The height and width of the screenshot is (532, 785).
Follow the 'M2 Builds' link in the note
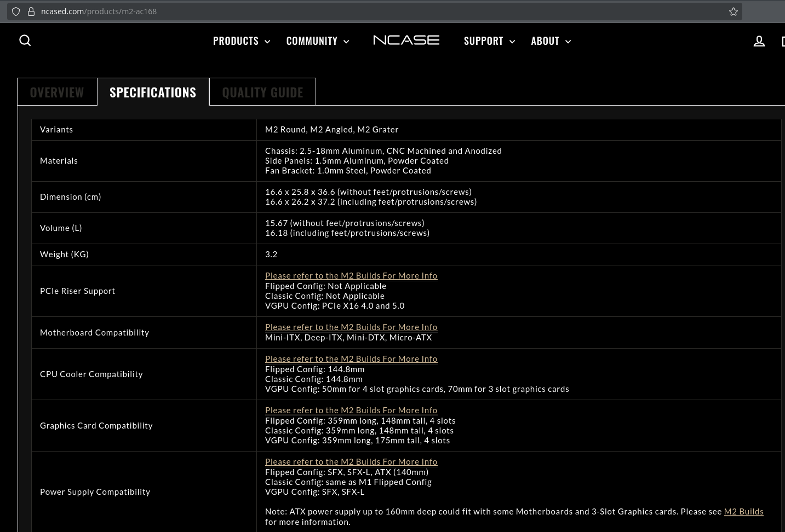pyautogui.click(x=743, y=512)
